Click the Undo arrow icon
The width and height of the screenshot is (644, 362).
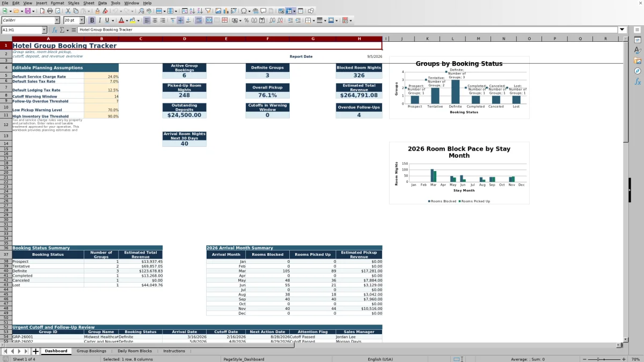pyautogui.click(x=115, y=11)
